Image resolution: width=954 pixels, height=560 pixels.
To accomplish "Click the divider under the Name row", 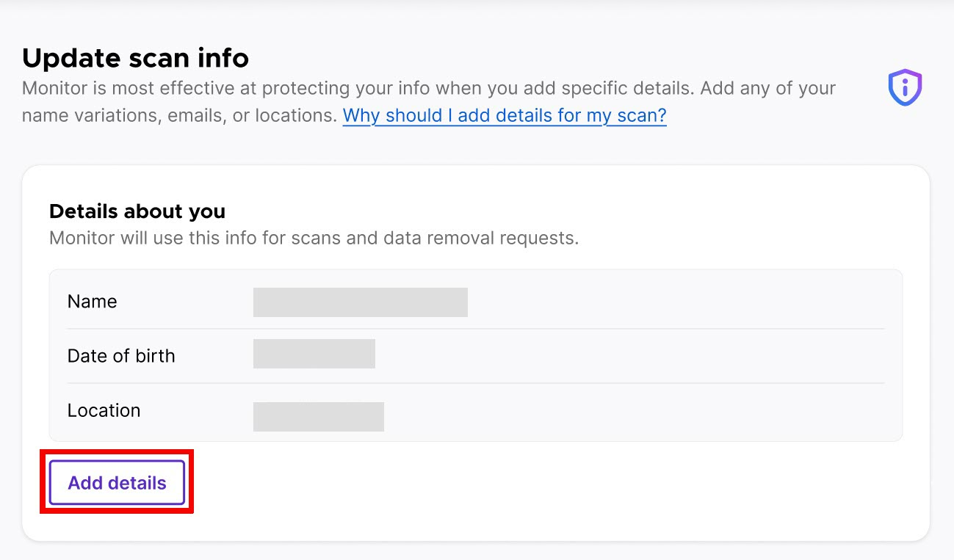I will (475, 327).
